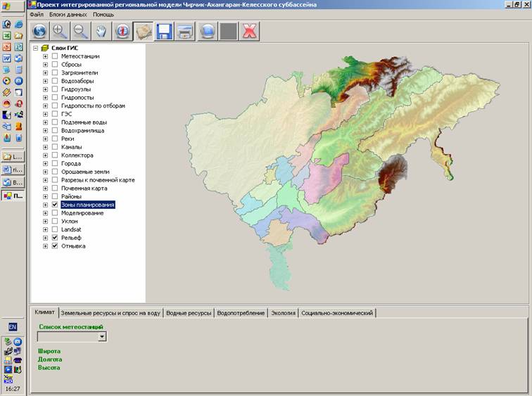The width and height of the screenshot is (532, 396).
Task: Open the Список метеостанций dropdown
Action: (103, 337)
